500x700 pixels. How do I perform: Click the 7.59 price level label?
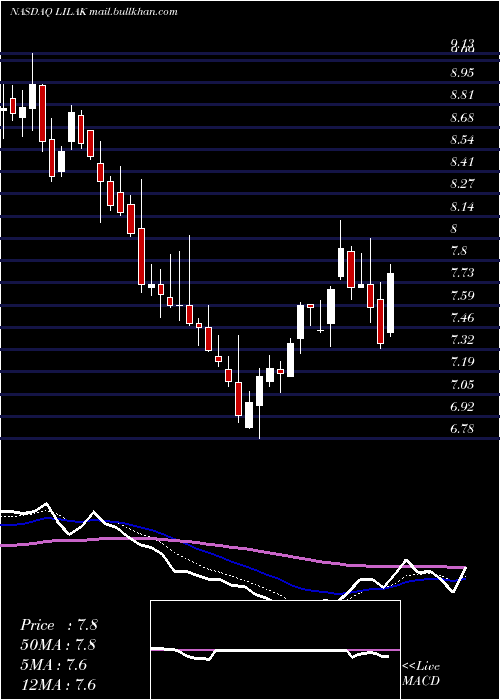[x=462, y=296]
